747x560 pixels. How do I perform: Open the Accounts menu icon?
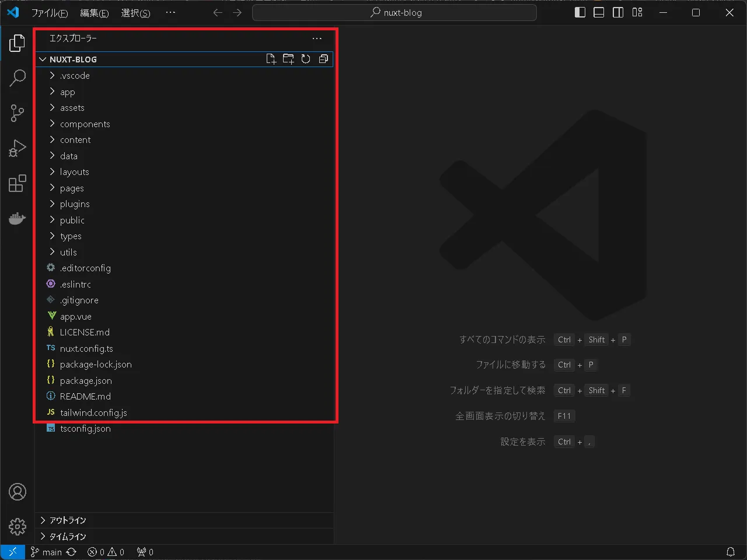[x=18, y=492]
